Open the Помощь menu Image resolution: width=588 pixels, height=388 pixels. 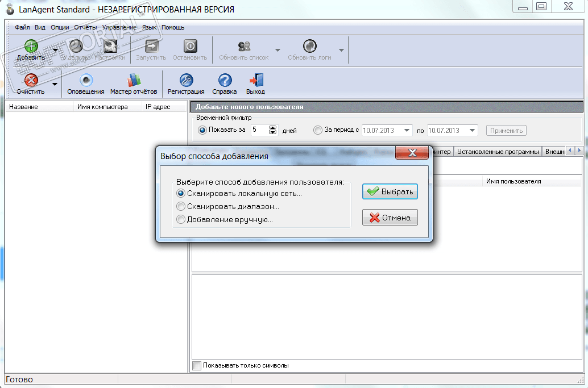(173, 27)
